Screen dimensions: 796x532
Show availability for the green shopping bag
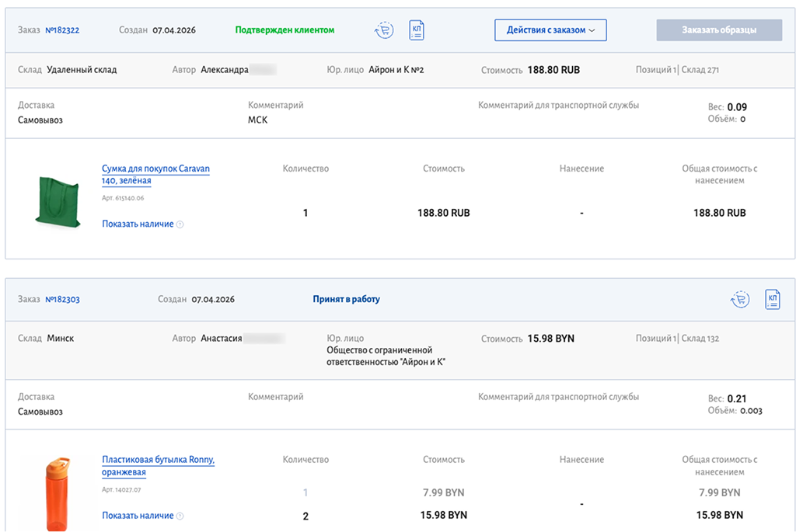coord(137,224)
